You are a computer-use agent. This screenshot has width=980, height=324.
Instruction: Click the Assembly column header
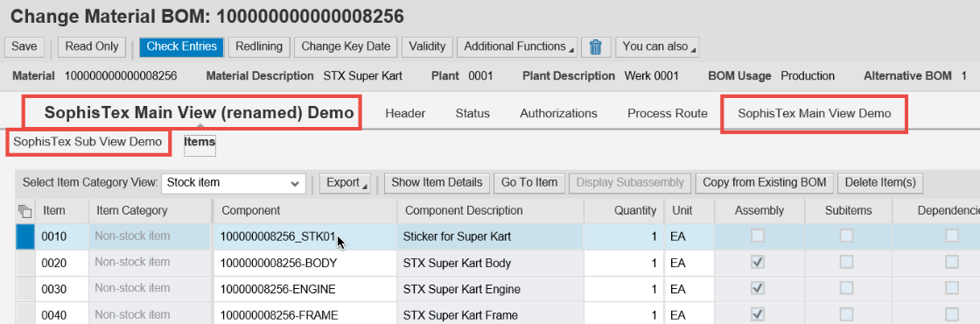(759, 211)
